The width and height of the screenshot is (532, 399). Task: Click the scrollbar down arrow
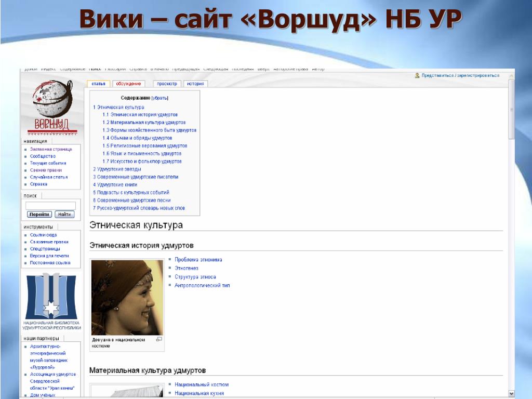(511, 393)
